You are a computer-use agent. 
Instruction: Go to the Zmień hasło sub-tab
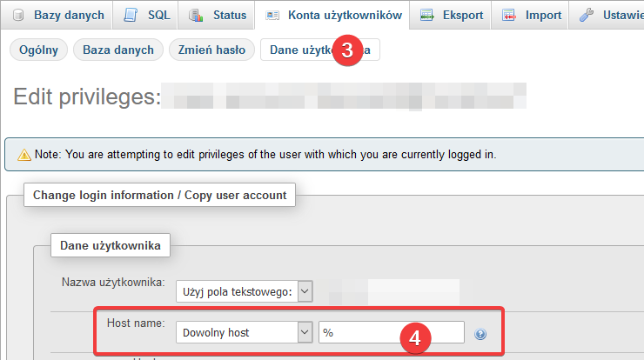(211, 50)
